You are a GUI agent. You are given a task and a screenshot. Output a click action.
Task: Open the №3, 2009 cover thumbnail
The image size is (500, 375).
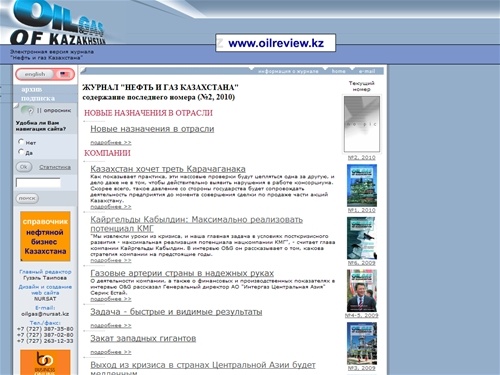point(362,343)
